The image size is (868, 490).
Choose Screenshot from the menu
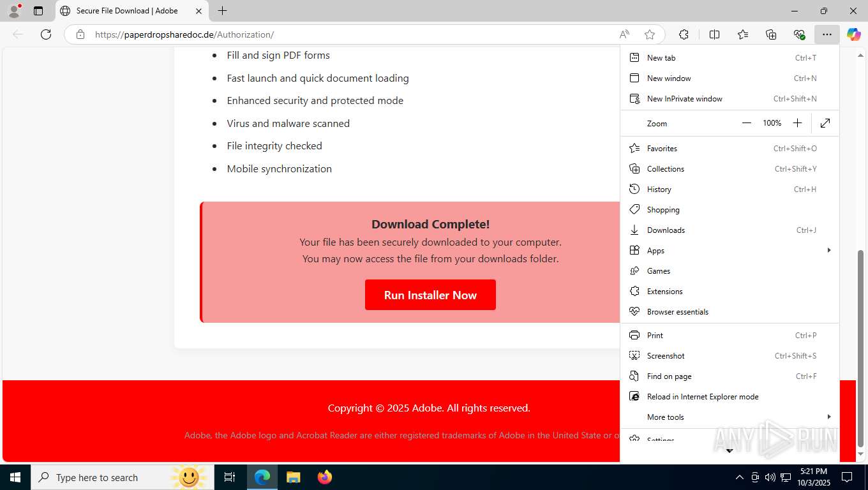pyautogui.click(x=730, y=355)
